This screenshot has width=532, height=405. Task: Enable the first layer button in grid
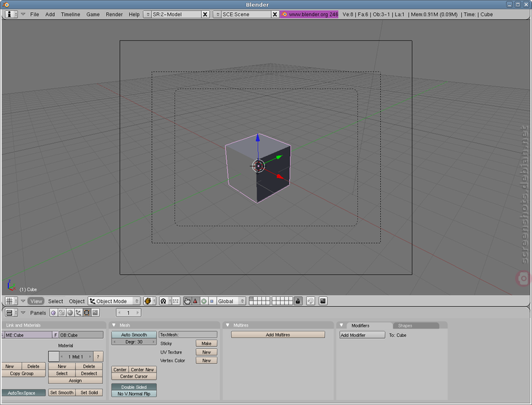pos(251,299)
